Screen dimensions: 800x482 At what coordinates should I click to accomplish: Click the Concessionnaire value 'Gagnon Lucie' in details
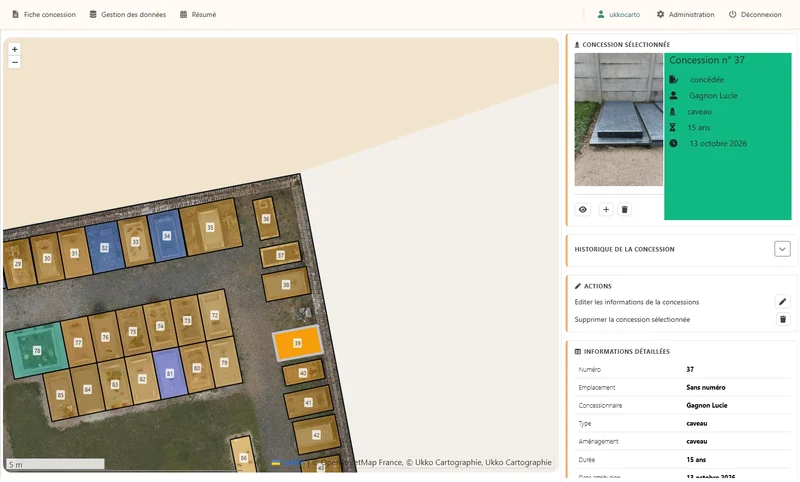point(707,405)
